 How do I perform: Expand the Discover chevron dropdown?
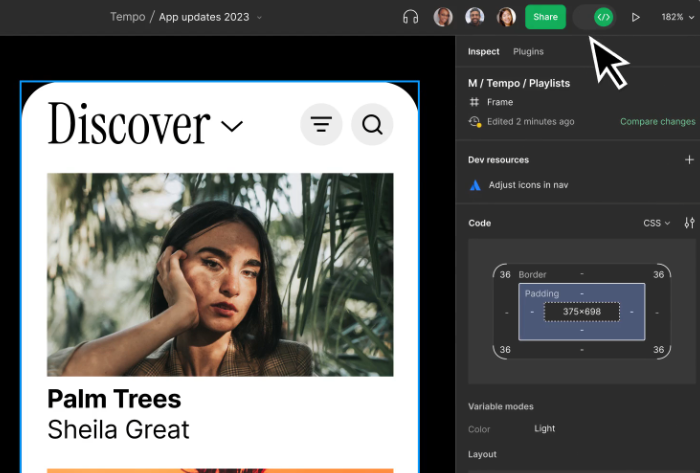[232, 126]
